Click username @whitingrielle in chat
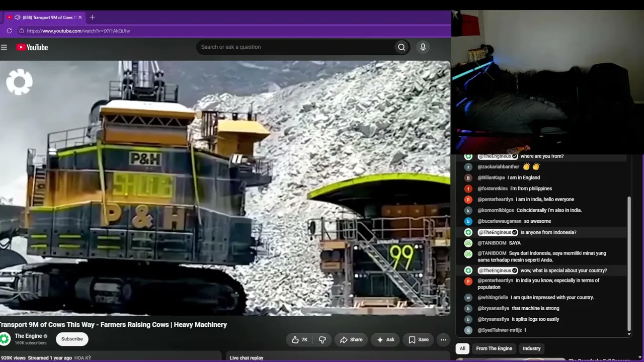Screen dimensions: 644x362 [x=493, y=298]
